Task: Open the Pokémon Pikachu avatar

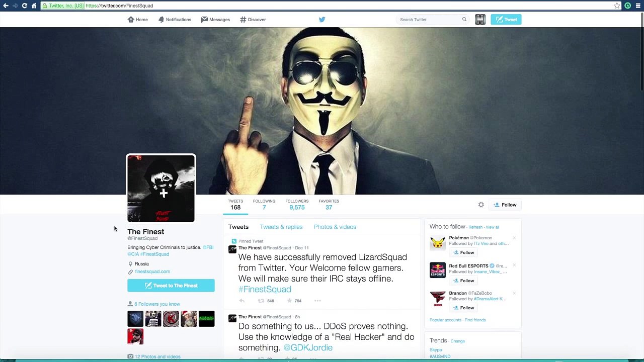Action: 438,243
